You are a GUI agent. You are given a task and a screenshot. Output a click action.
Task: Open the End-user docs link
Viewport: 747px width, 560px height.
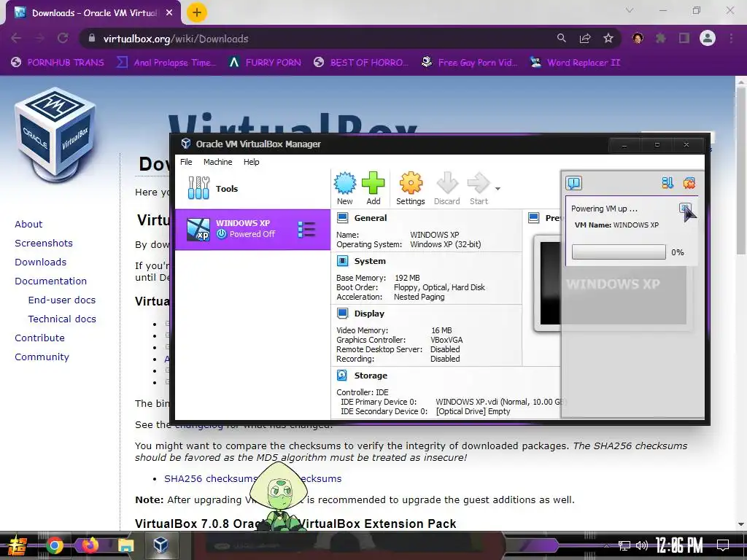tap(62, 300)
